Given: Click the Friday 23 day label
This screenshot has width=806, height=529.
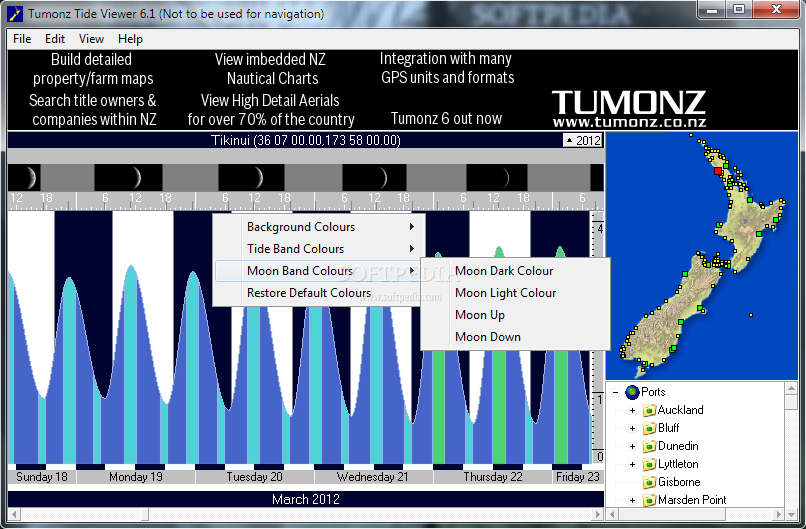Looking at the screenshot, I should pos(578,477).
